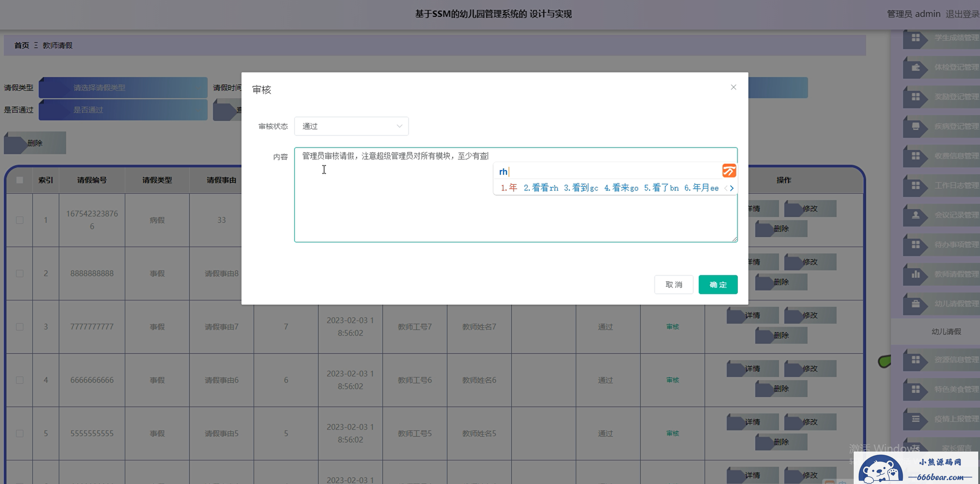Screen dimensions: 980x484
Task: Click the 疾病登记管理 sidebar icon
Action: (915, 126)
